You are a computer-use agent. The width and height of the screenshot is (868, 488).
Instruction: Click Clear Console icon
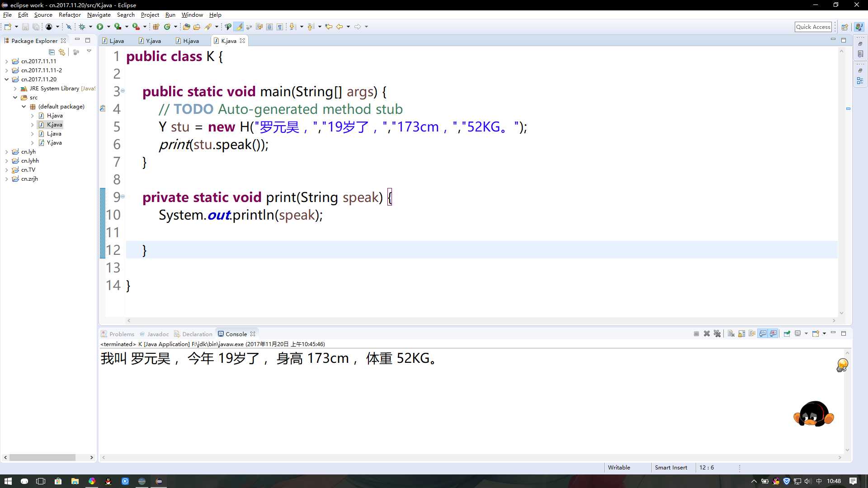point(731,333)
